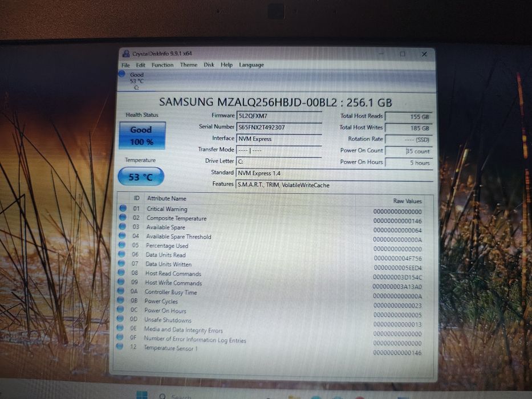This screenshot has width=532, height=399.
Task: Click raw value 0000000005EED4
Action: [397, 268]
